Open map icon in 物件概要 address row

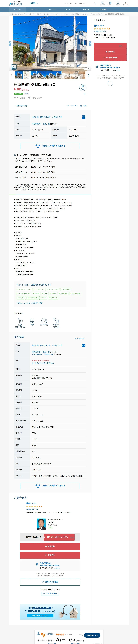coord(84,345)
